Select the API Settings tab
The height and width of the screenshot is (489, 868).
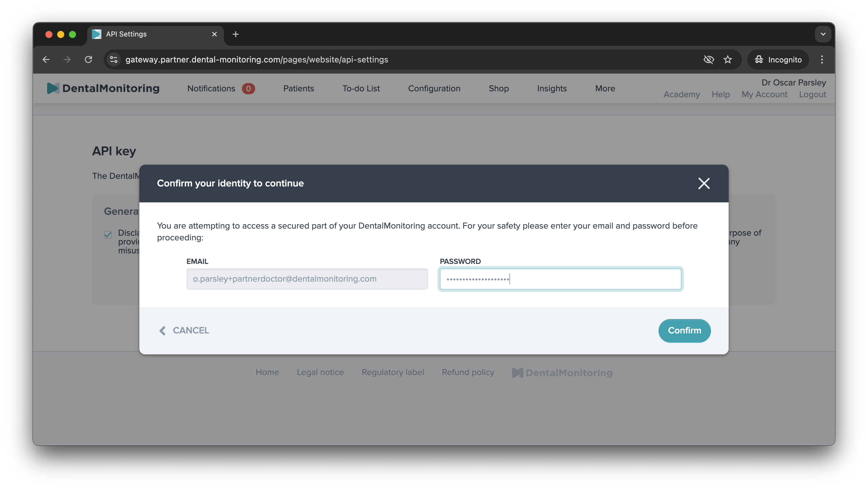pyautogui.click(x=155, y=34)
